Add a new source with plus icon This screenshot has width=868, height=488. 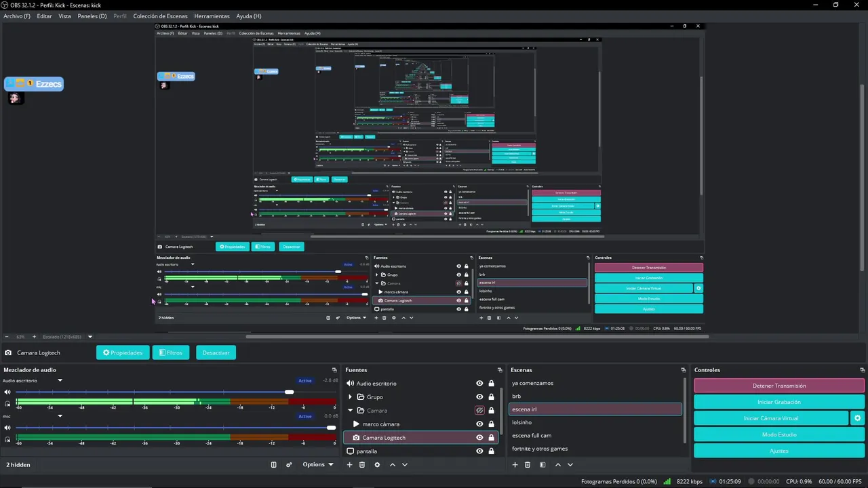tap(350, 465)
